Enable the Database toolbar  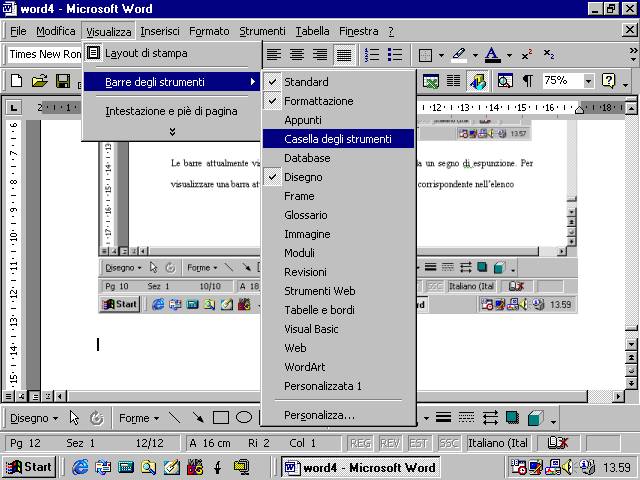(x=338, y=158)
